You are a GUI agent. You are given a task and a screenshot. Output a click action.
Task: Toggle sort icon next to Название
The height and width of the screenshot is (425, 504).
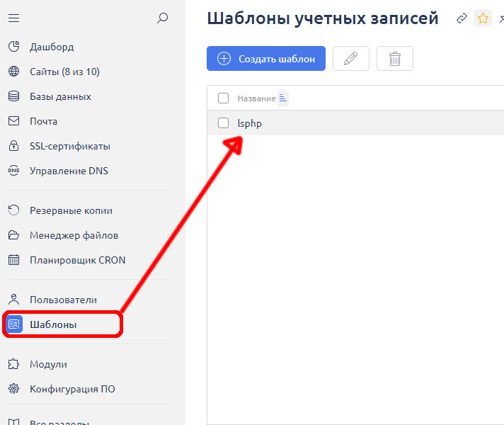[283, 98]
